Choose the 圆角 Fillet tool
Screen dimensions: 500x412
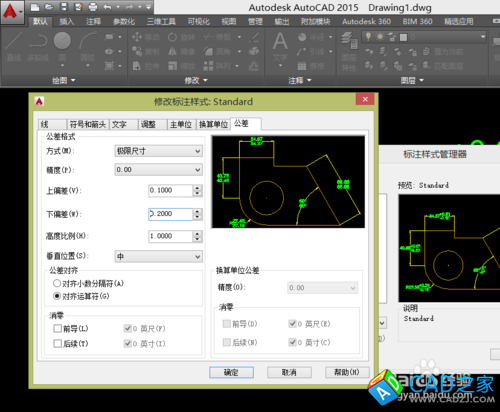pyautogui.click(x=217, y=52)
